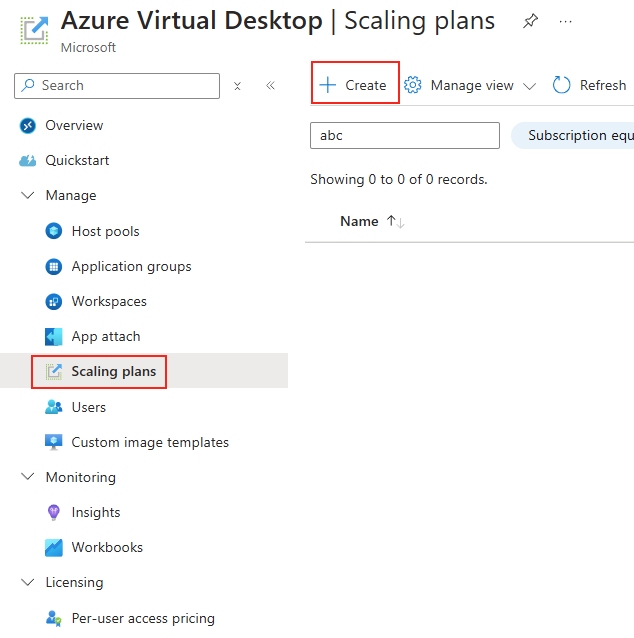Focus the sidebar Search field

(x=117, y=86)
